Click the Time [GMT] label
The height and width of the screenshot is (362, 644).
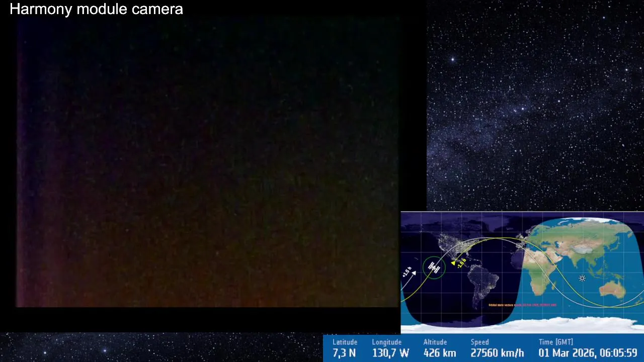(x=555, y=342)
